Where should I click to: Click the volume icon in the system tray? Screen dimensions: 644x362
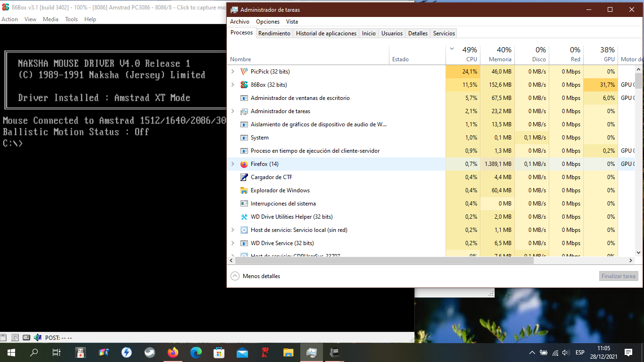click(x=565, y=352)
